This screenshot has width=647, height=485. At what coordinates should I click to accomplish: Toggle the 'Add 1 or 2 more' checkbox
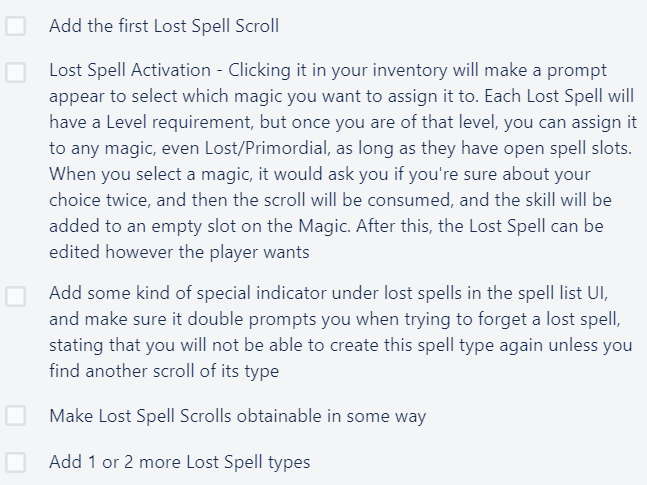click(x=16, y=462)
